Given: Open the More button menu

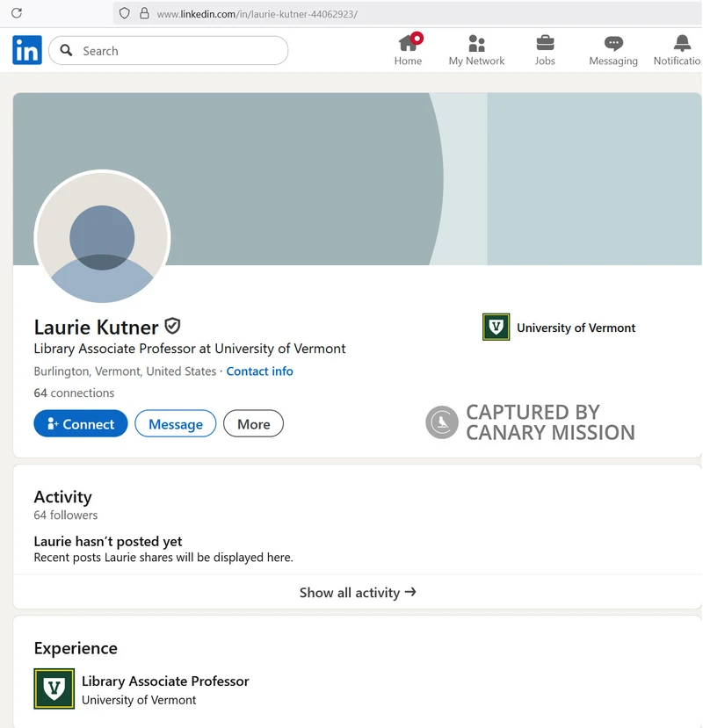Looking at the screenshot, I should (253, 423).
